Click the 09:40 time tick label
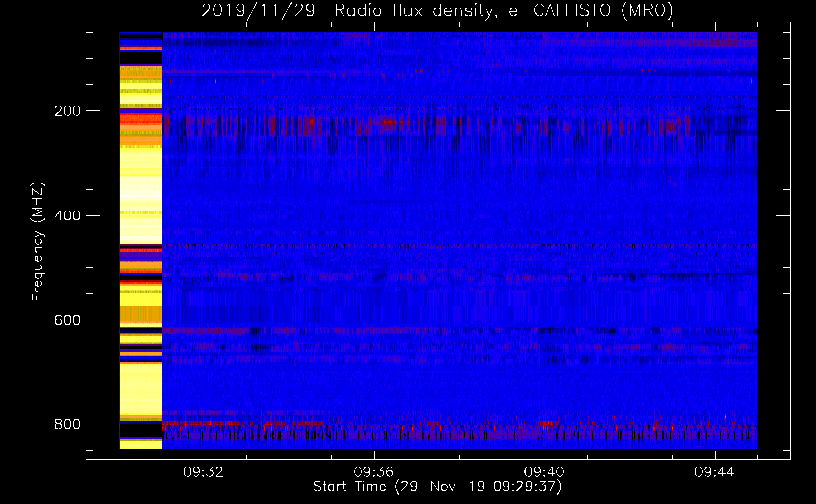Viewport: 816px width, 504px height. pos(544,472)
